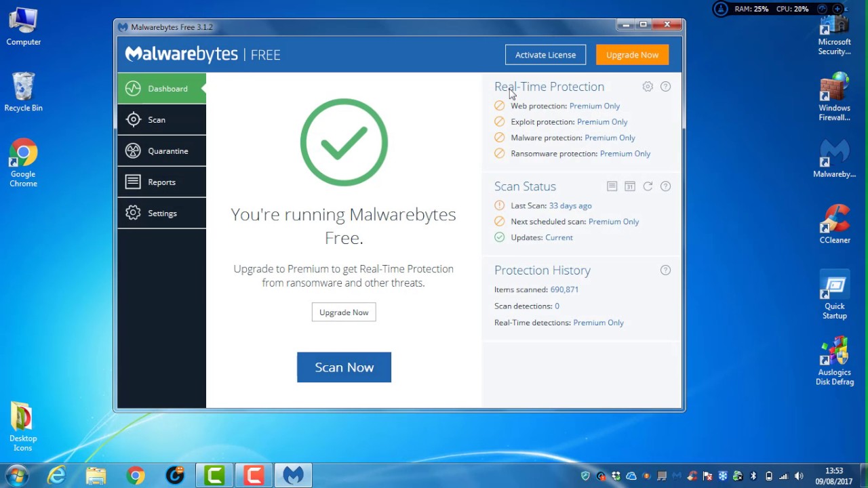Open Chrome from the taskbar
The image size is (868, 488).
[x=136, y=476]
